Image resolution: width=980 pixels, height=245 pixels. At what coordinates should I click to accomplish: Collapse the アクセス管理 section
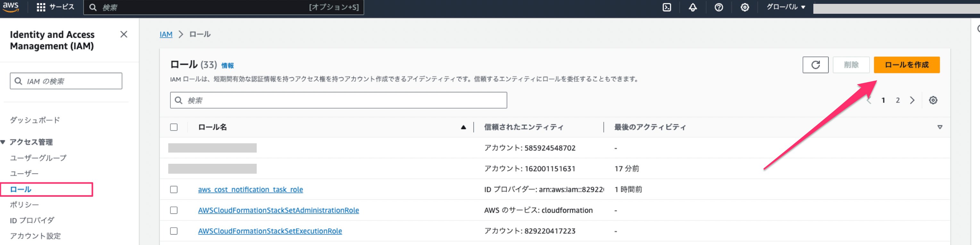(3, 142)
